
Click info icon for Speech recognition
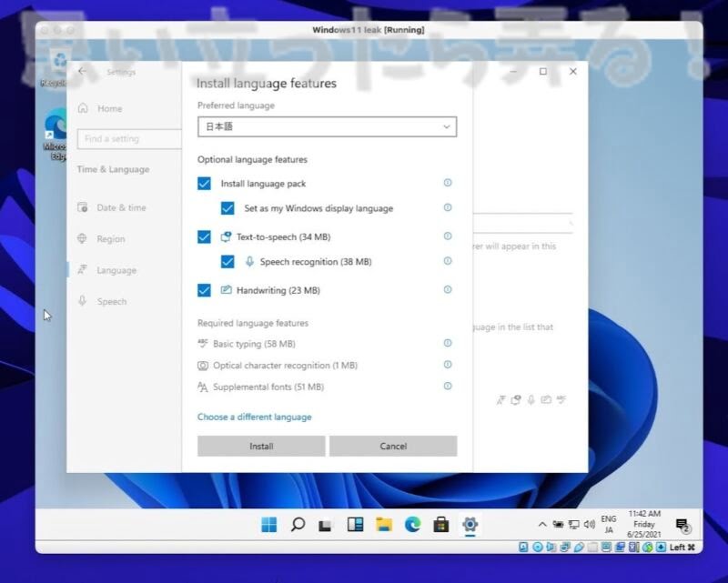pos(448,260)
